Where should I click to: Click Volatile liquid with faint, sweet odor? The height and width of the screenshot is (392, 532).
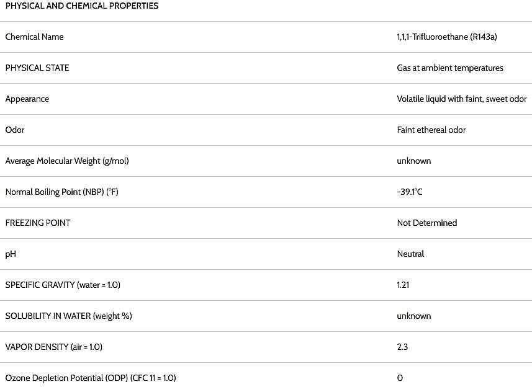point(462,99)
